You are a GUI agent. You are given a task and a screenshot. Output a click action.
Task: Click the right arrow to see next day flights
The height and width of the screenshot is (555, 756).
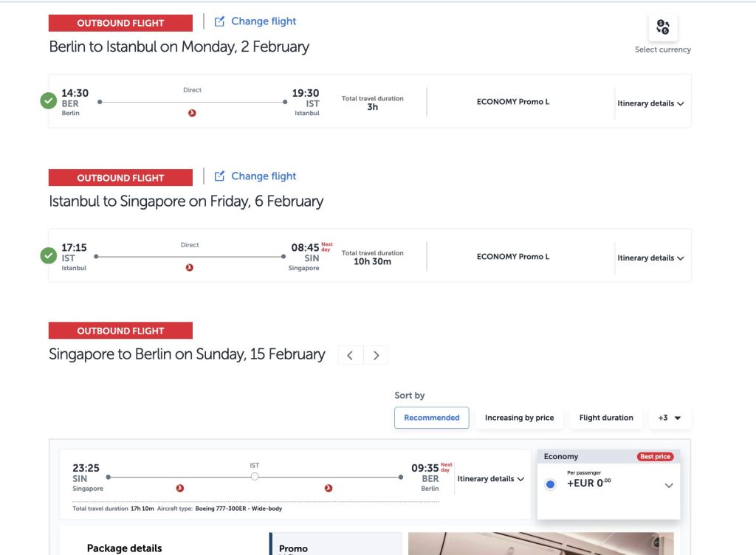point(377,354)
